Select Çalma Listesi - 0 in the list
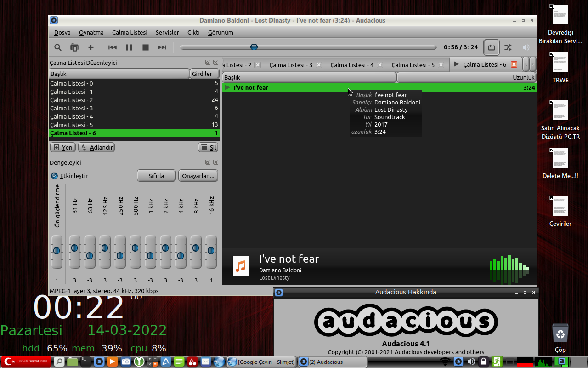 (x=134, y=83)
